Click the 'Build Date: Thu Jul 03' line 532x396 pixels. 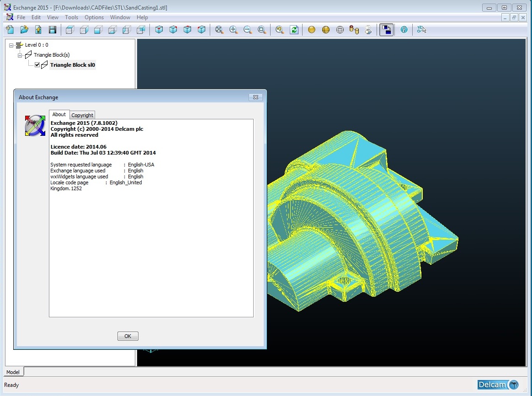point(103,153)
